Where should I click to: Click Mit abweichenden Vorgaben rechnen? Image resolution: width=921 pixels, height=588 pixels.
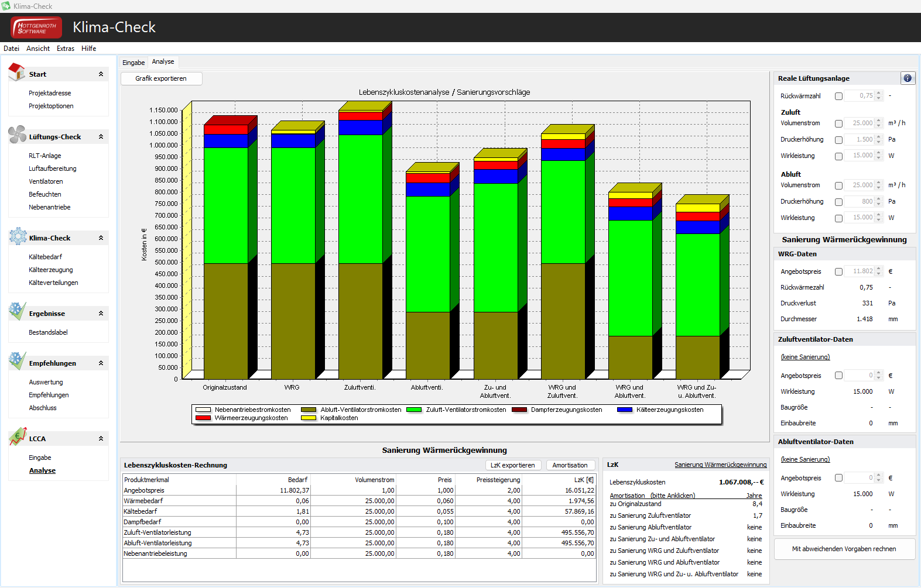[844, 549]
